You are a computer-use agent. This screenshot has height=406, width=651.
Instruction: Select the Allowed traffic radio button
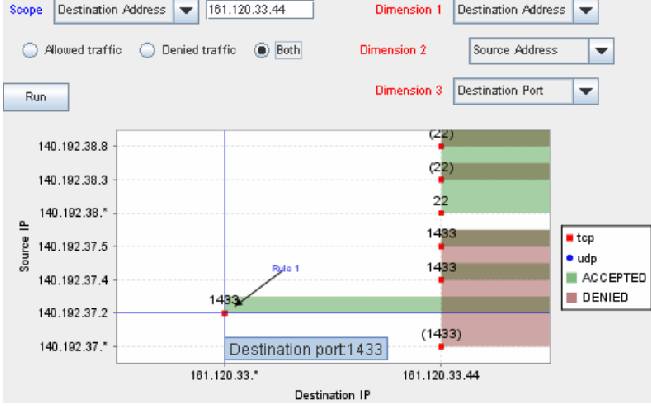[29, 49]
